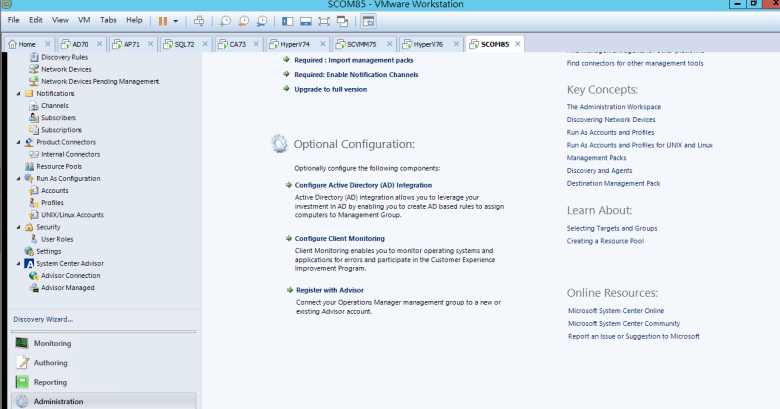Screen dimensions: 780x409
Task: Collapse the Notifications tree node
Action: [x=18, y=93]
